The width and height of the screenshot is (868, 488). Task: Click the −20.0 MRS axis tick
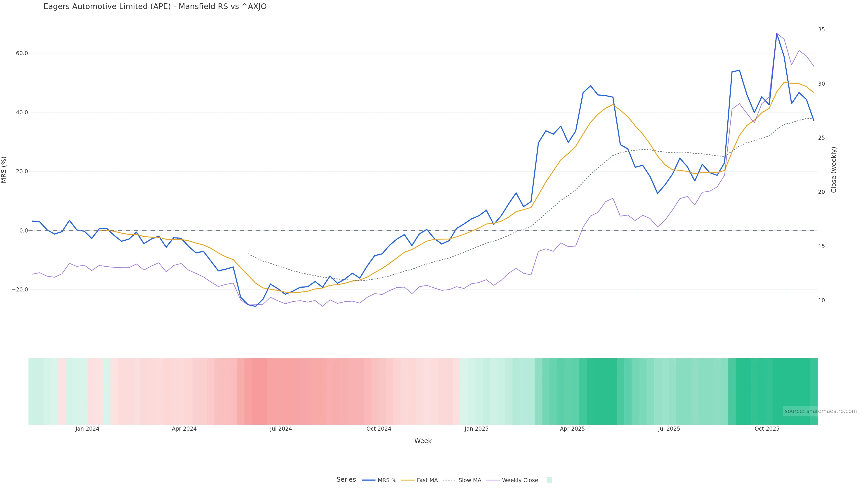(x=20, y=290)
